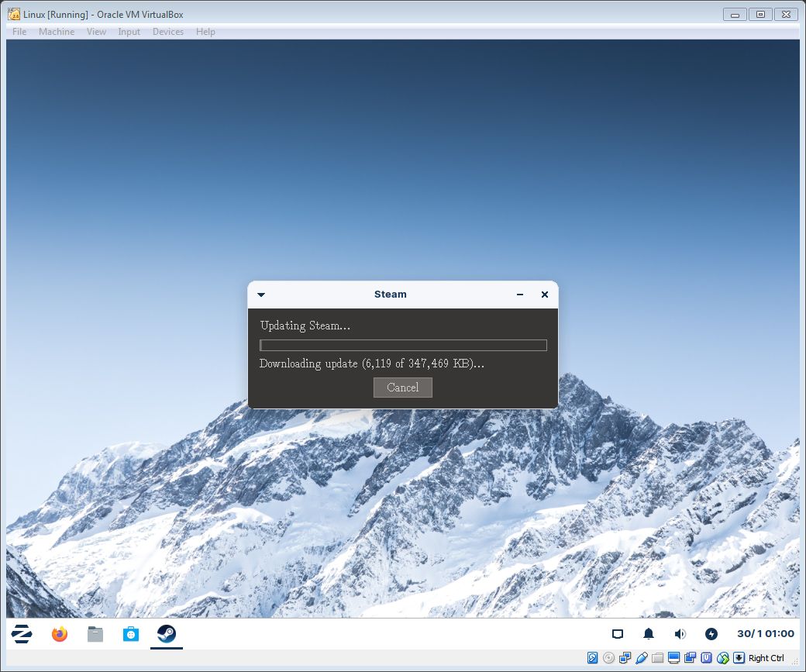Click the Right Ctrl host key label
The width and height of the screenshot is (806, 672).
tap(766, 657)
